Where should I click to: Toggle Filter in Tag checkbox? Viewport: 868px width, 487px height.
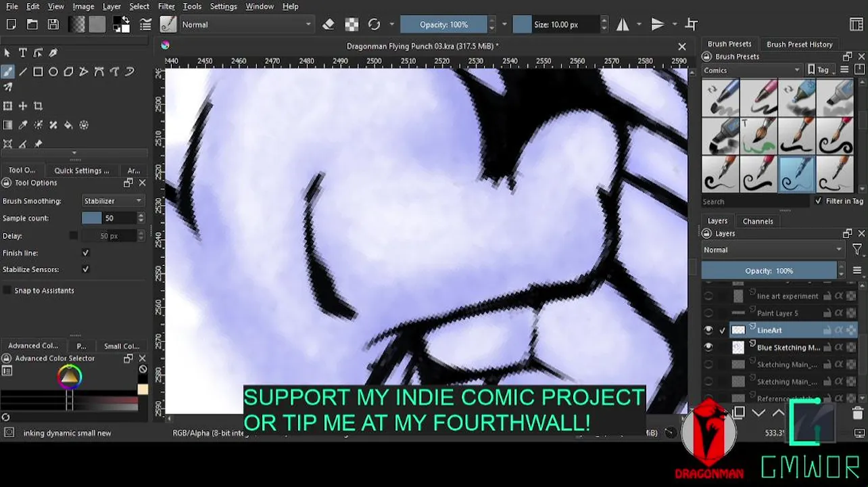819,201
